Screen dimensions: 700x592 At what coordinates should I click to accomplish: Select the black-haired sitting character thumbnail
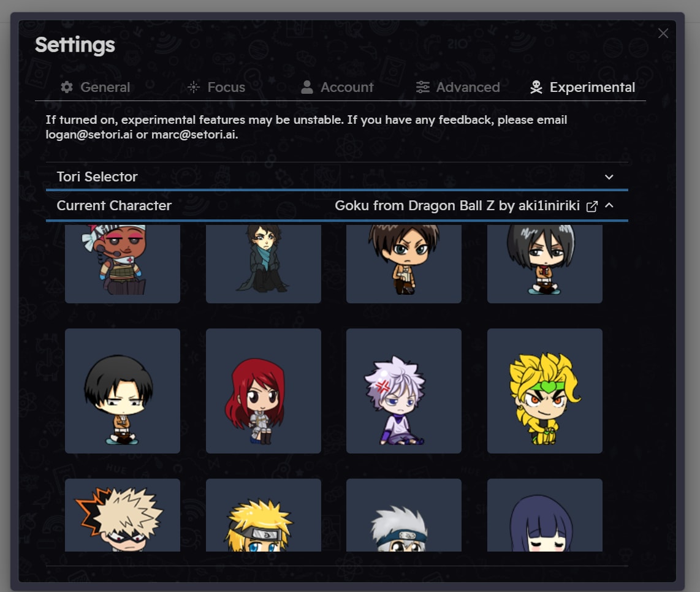[x=123, y=391]
